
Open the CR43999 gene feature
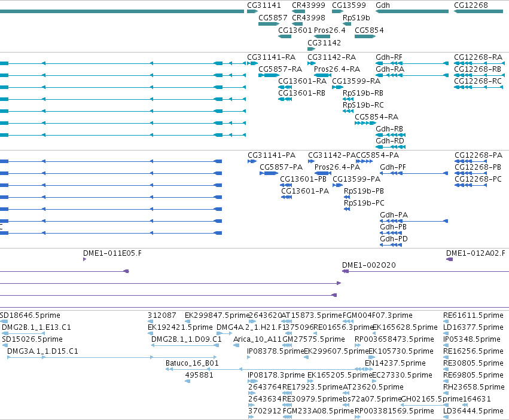298,11
